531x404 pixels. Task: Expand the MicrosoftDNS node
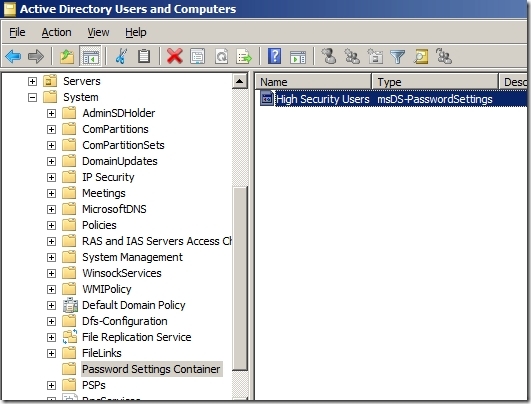[x=51, y=210]
